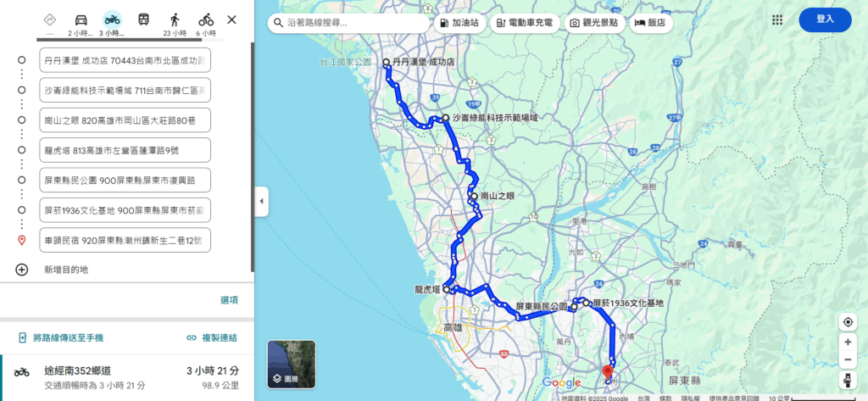Zoom in the map with plus

848,343
